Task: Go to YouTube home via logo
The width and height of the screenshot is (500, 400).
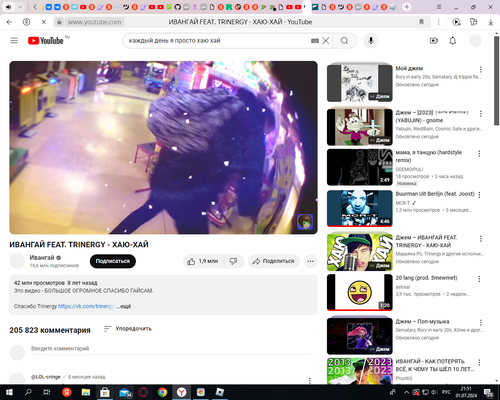Action: pos(46,41)
